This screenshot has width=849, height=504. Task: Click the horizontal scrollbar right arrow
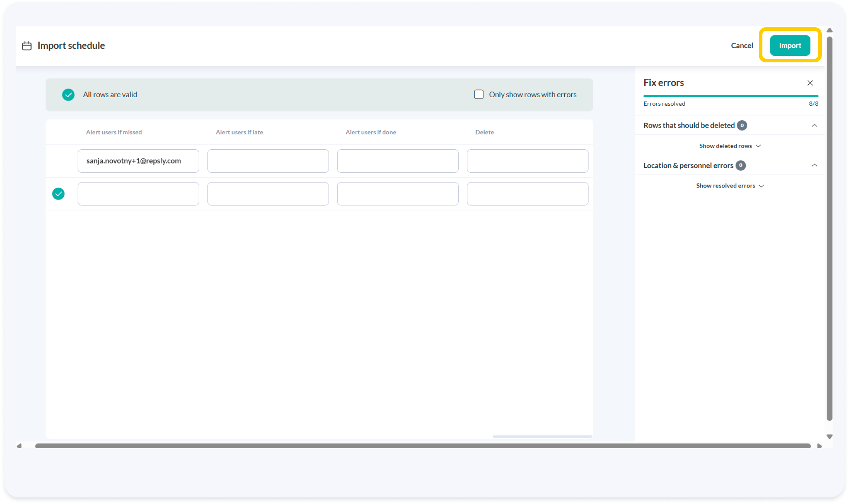(x=819, y=446)
